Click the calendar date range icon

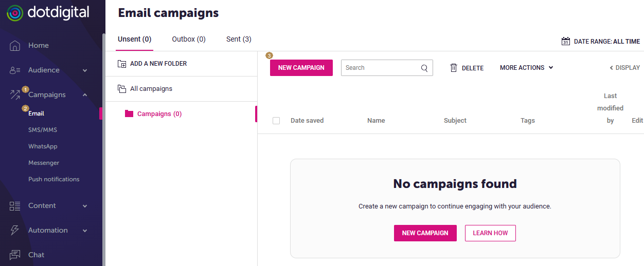point(566,42)
